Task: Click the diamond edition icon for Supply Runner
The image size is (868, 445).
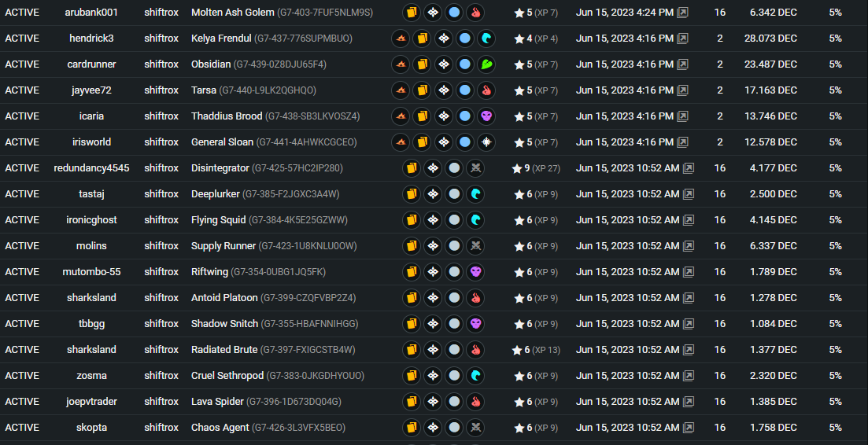Action: click(433, 245)
